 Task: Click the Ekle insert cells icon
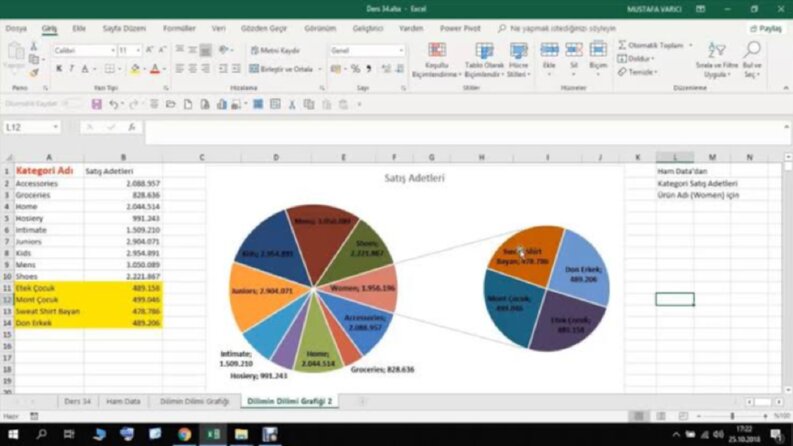(x=549, y=50)
